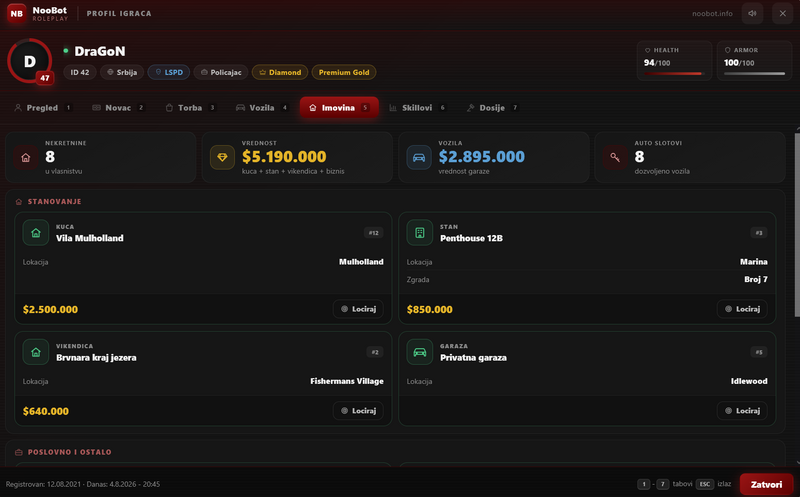Viewport: 800px width, 497px height.
Task: Click the Srbija badge
Action: 122,72
